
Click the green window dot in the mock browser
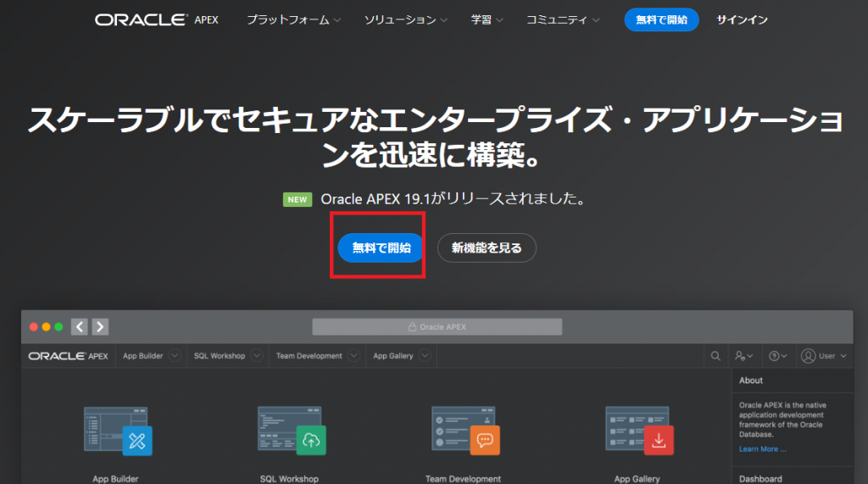coord(58,326)
